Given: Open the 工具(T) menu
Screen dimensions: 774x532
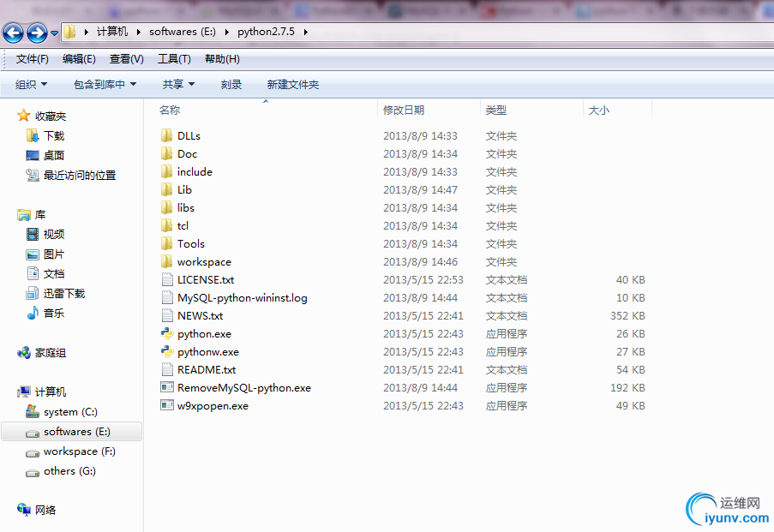Looking at the screenshot, I should click(174, 59).
